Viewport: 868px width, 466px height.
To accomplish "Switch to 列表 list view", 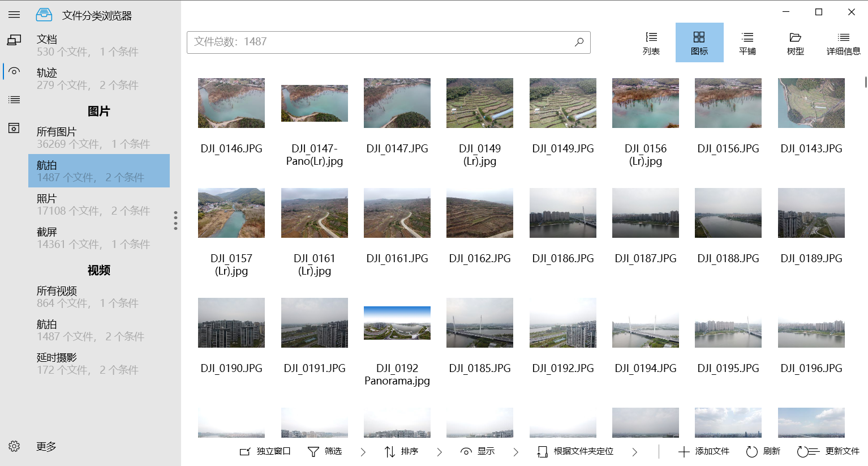I will [x=651, y=42].
